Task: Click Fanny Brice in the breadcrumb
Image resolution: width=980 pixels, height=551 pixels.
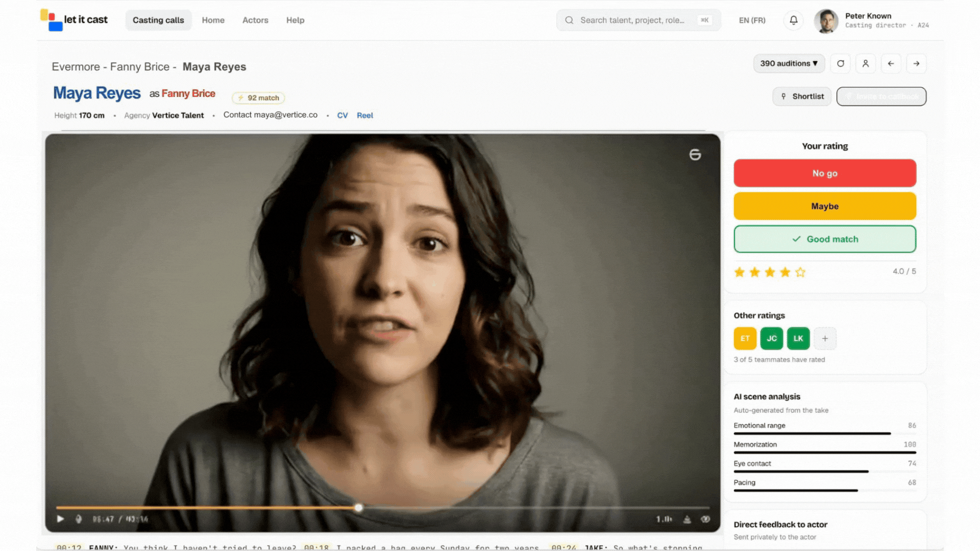Action: tap(140, 67)
